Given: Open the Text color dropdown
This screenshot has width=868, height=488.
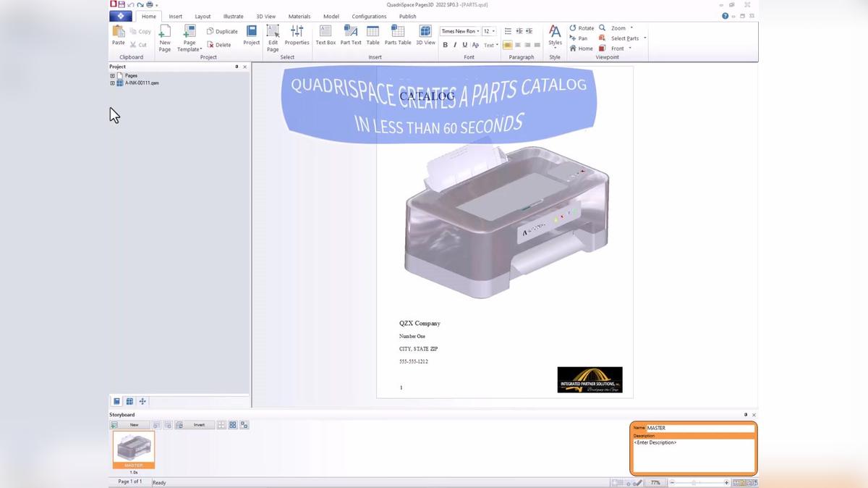Looking at the screenshot, I should [490, 45].
